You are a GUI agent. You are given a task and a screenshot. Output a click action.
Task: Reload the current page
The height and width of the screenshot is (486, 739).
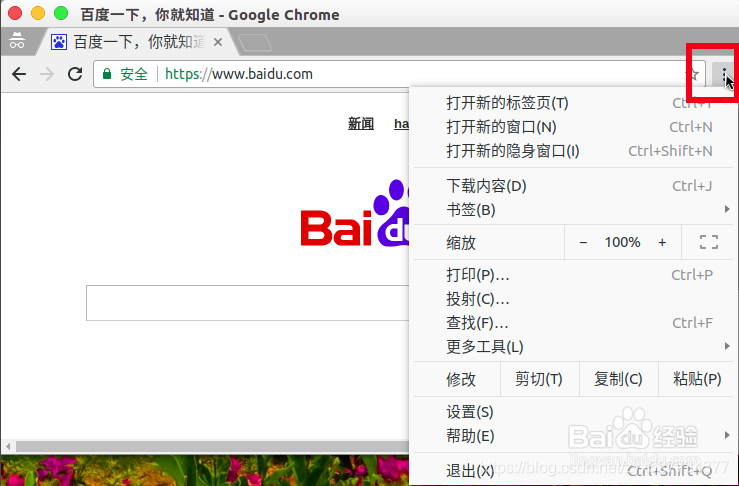pyautogui.click(x=75, y=74)
